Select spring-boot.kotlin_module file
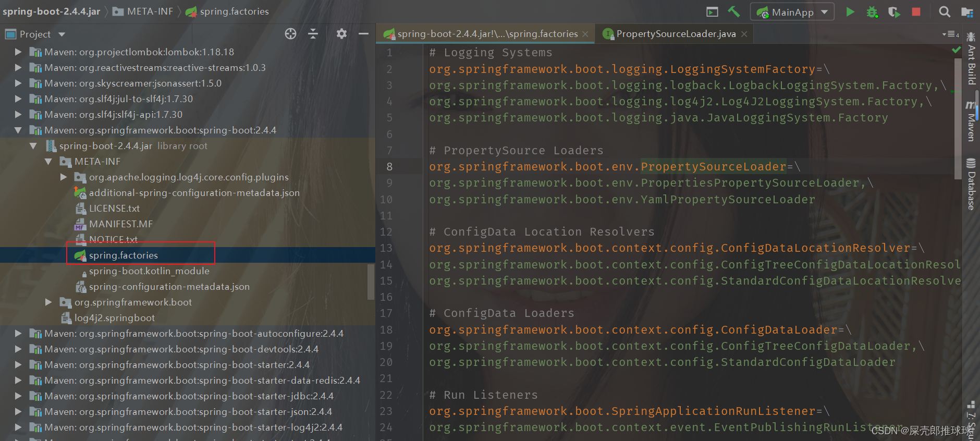This screenshot has height=441, width=980. click(149, 271)
